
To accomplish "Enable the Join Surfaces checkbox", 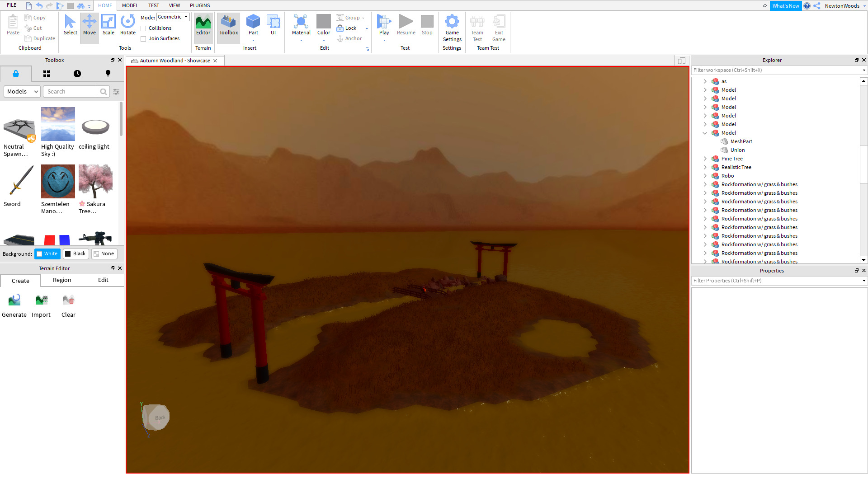I will 143,39.
